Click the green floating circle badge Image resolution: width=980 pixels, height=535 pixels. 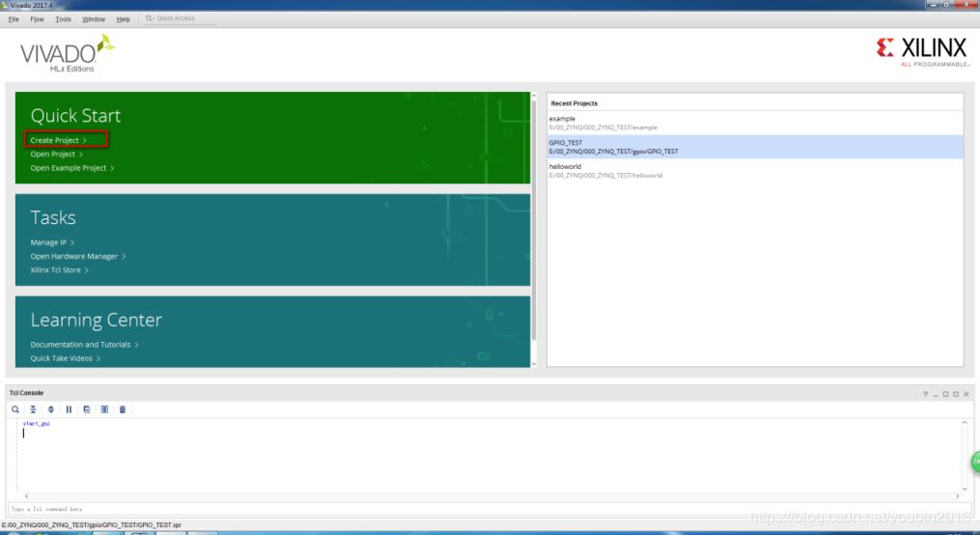(x=975, y=462)
